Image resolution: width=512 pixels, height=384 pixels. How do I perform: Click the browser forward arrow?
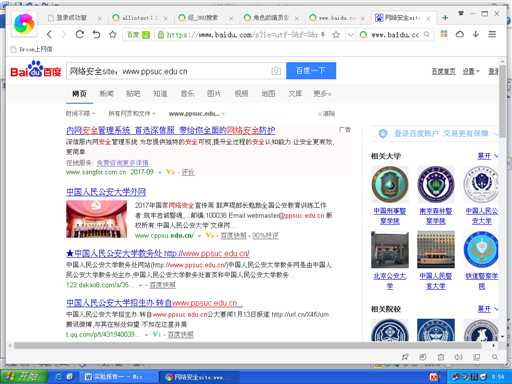64,34
